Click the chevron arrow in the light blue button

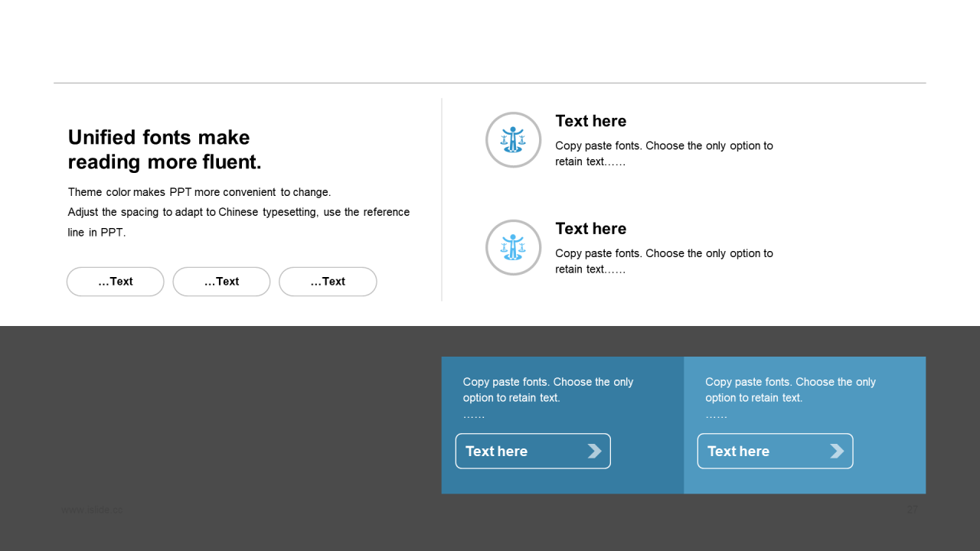tap(837, 451)
